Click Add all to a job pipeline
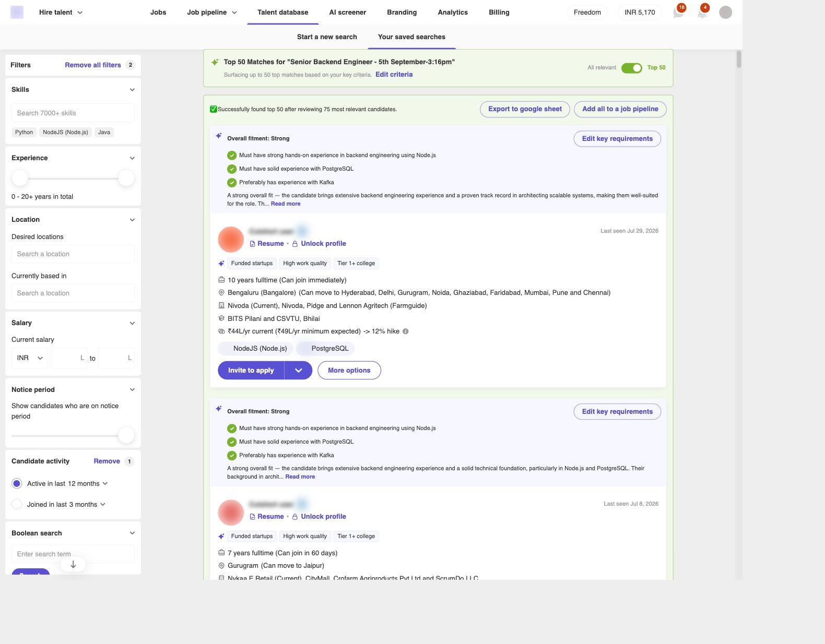This screenshot has height=644, width=825. (620, 109)
